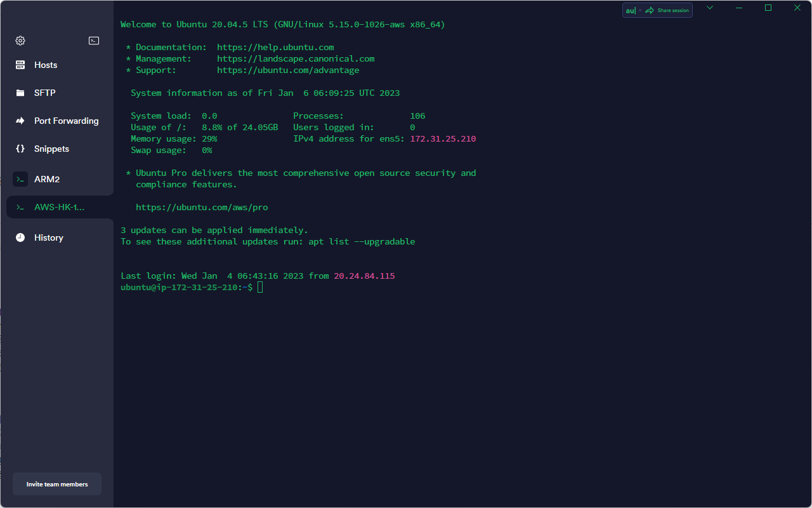
Task: Open settings via the gear icon
Action: click(x=20, y=41)
